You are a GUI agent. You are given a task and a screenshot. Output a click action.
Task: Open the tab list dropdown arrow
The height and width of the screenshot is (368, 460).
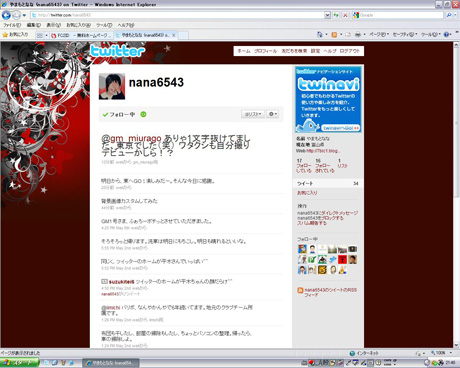pos(46,35)
